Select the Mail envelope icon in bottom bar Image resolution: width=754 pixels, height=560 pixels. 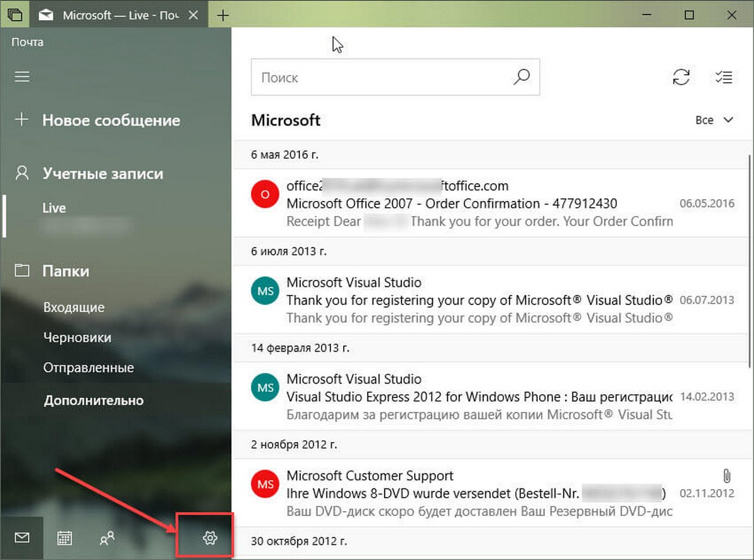tap(22, 537)
